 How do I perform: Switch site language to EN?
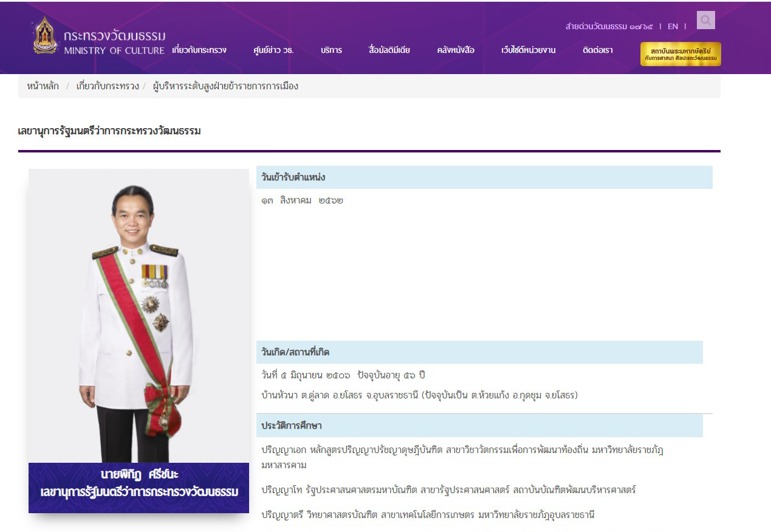click(x=673, y=26)
